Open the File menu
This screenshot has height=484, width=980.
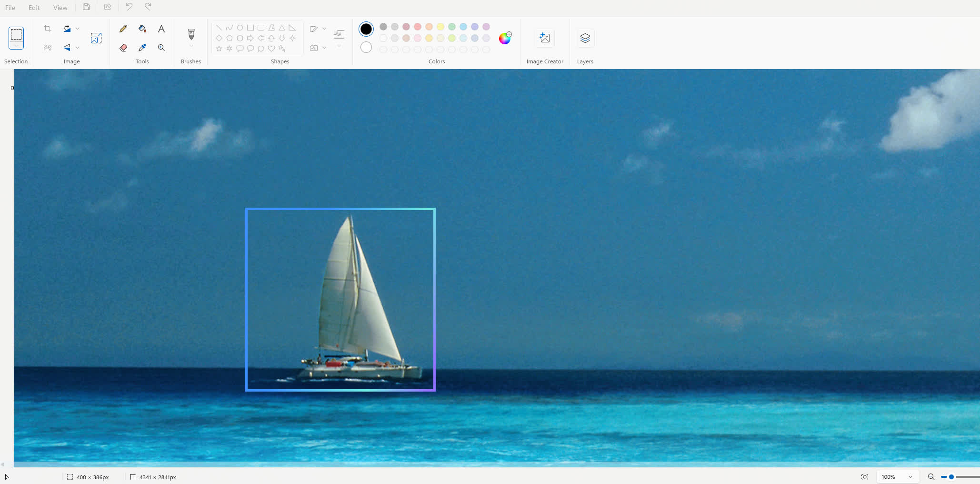tap(10, 8)
